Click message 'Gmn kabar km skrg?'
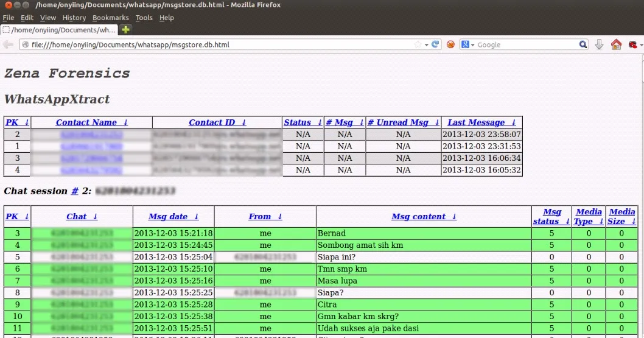 (x=358, y=317)
